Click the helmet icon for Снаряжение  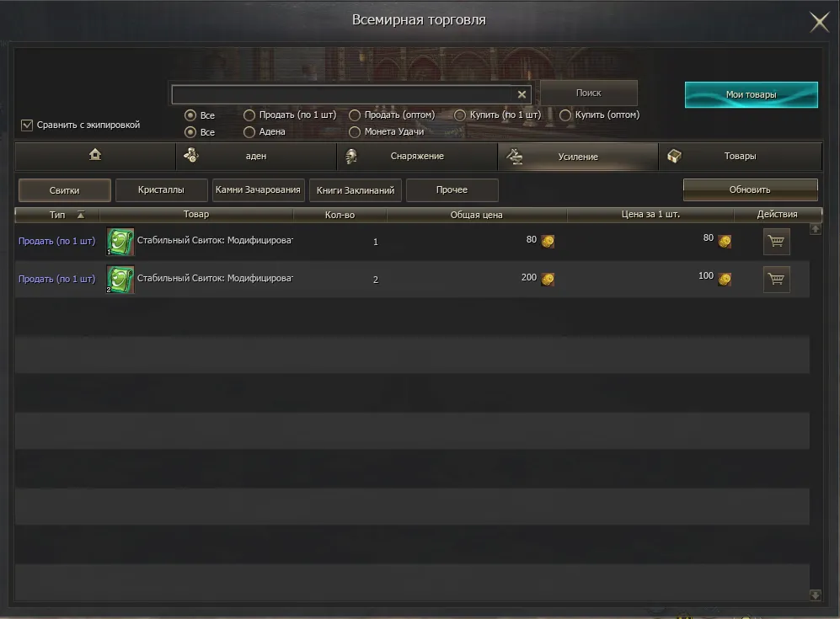[350, 156]
